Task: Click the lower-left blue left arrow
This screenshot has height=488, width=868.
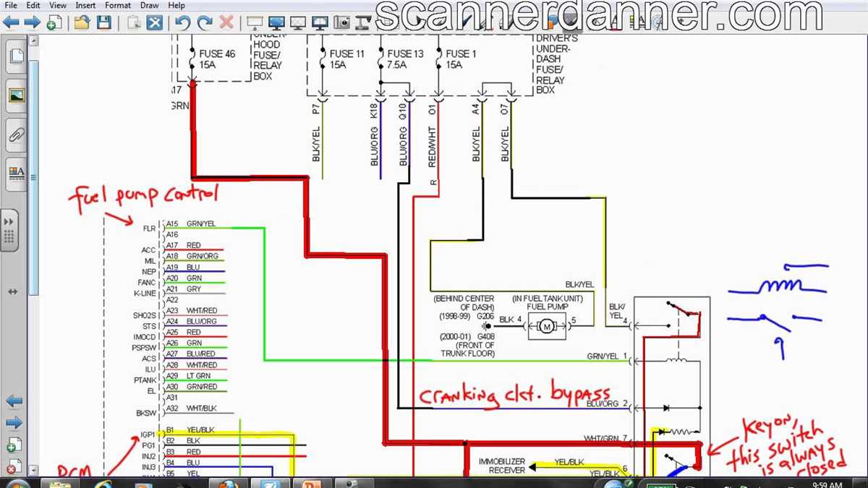Action: 14,401
